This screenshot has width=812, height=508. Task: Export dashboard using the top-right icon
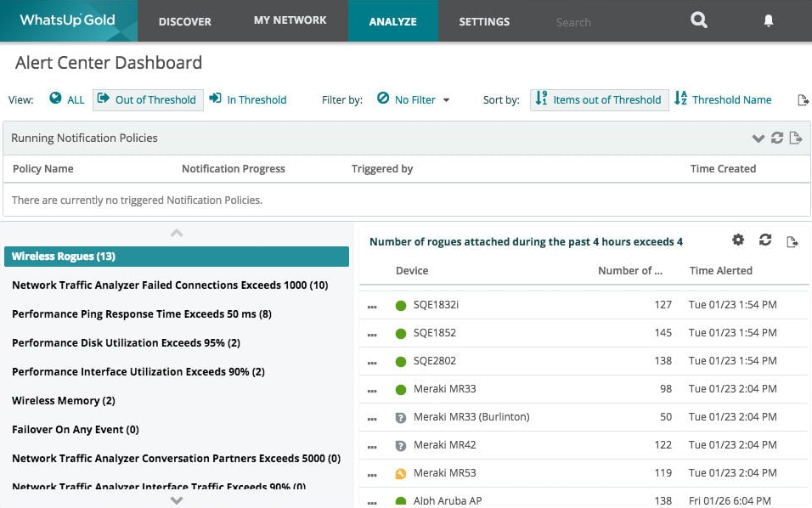[803, 100]
